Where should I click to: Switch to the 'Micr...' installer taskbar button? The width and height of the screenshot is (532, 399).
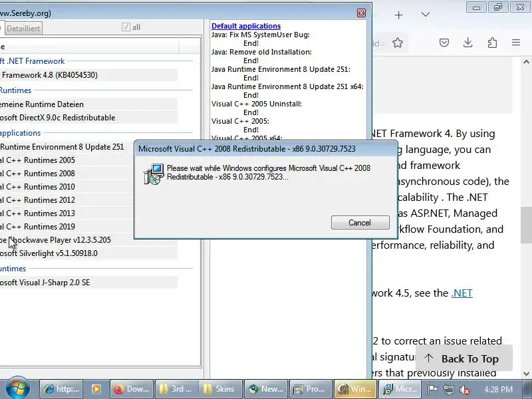(400, 389)
